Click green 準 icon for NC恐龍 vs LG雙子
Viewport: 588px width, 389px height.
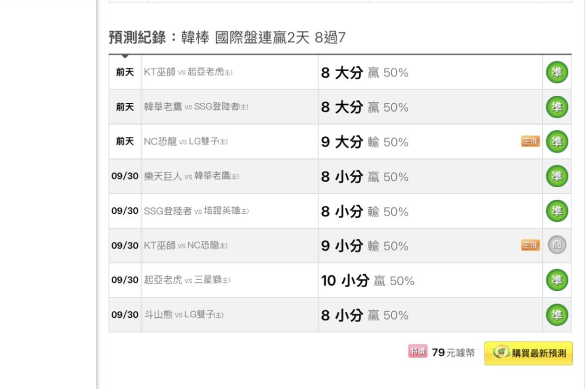click(556, 142)
